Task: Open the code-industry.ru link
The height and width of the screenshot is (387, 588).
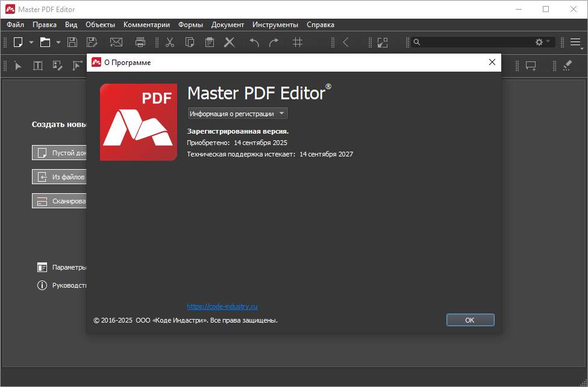Action: pos(222,306)
